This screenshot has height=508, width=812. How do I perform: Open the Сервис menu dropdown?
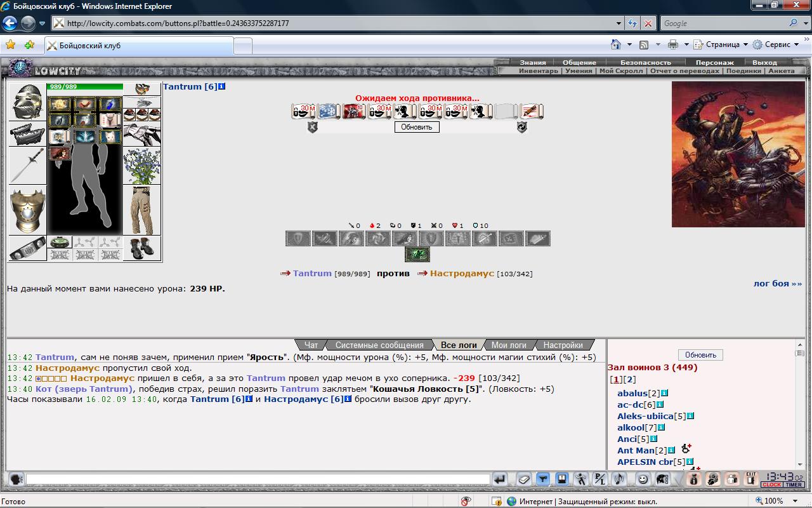click(776, 44)
